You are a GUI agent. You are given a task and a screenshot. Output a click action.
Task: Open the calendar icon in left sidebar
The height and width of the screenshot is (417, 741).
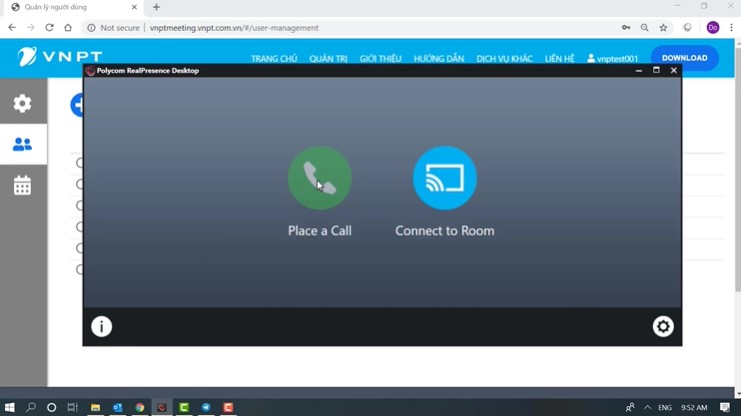(22, 186)
